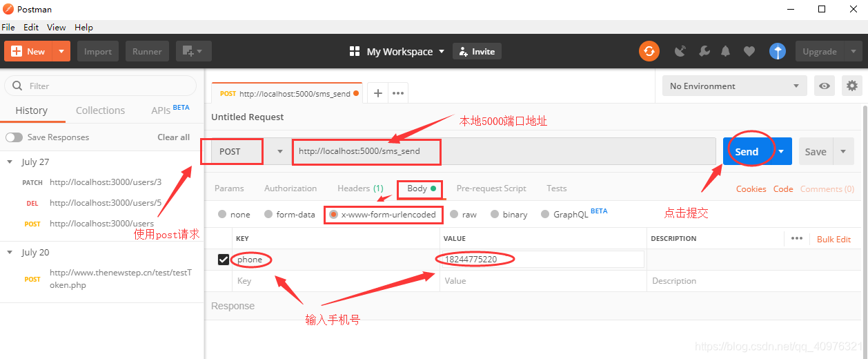The image size is (868, 359).
Task: Click the New button
Action: pos(28,51)
